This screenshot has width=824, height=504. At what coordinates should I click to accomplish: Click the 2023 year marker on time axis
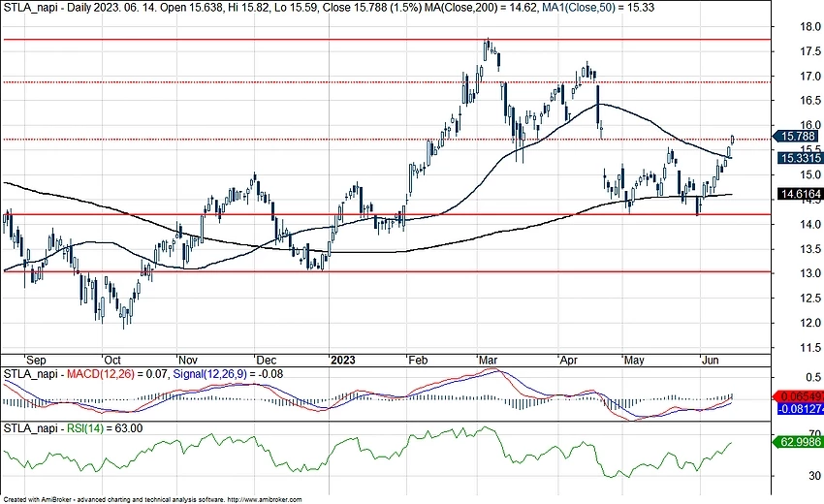[x=341, y=358]
